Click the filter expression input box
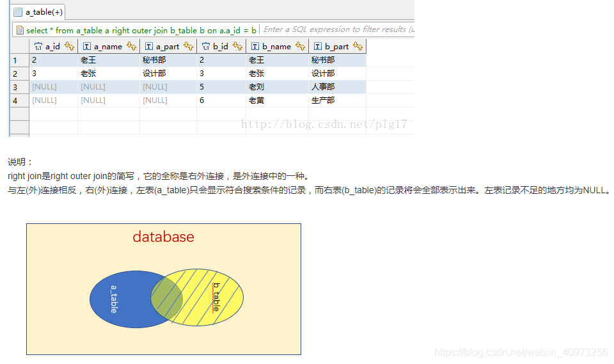614x364 pixels. pyautogui.click(x=338, y=29)
